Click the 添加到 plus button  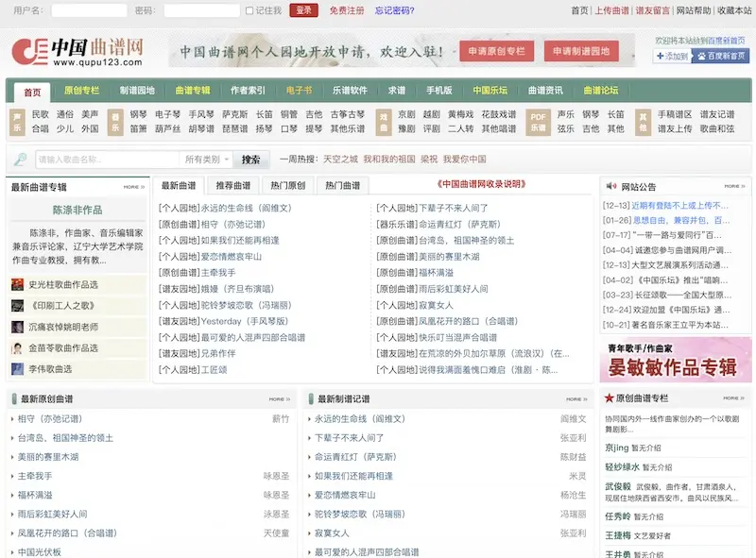pyautogui.click(x=673, y=57)
